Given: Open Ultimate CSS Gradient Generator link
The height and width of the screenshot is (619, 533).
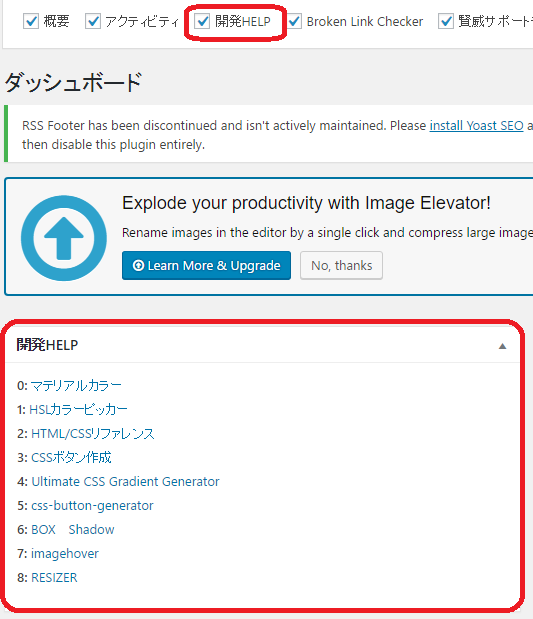Looking at the screenshot, I should coord(125,482).
